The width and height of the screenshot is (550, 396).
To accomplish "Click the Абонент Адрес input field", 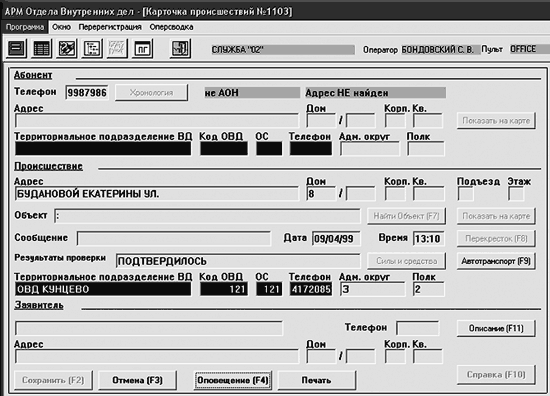I will click(156, 121).
